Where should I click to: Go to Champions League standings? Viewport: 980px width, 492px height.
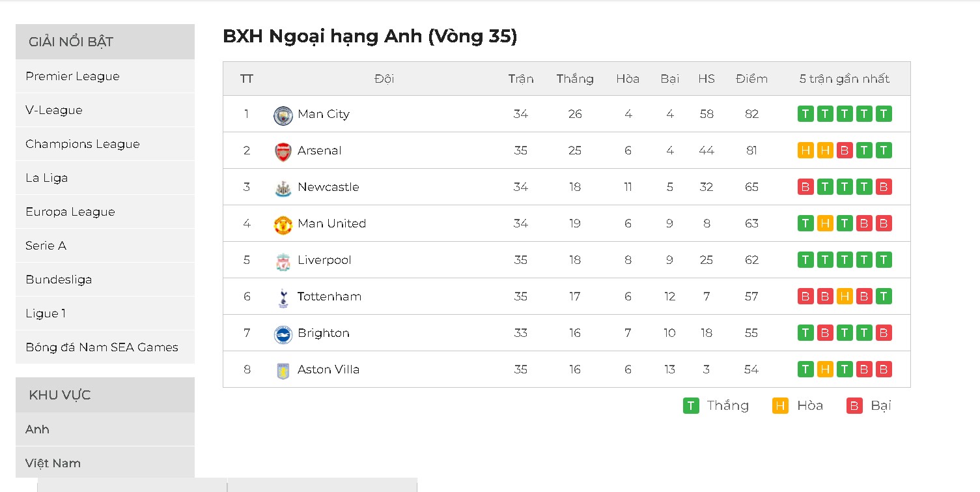(83, 144)
